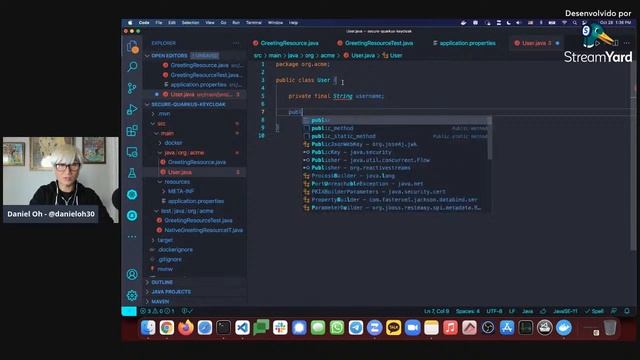Viewport: 640px width, 360px height.
Task: Open WhatsApp from the Dock
Action: tap(337, 328)
